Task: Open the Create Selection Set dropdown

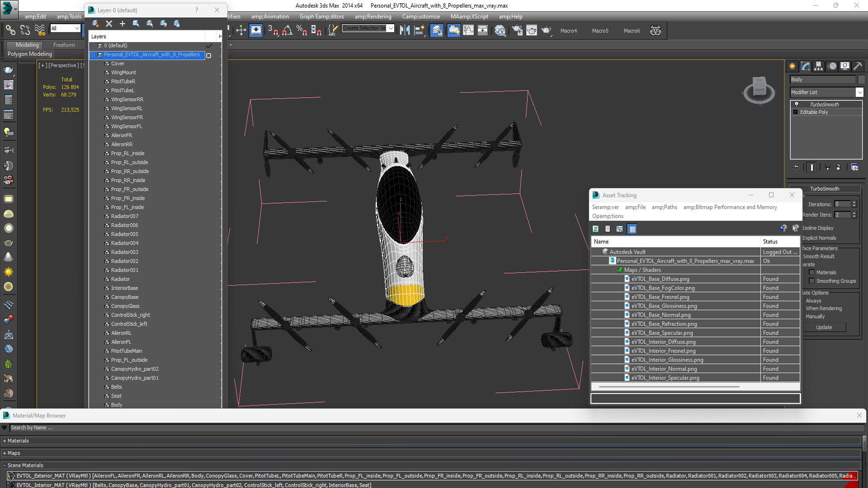Action: coord(391,28)
